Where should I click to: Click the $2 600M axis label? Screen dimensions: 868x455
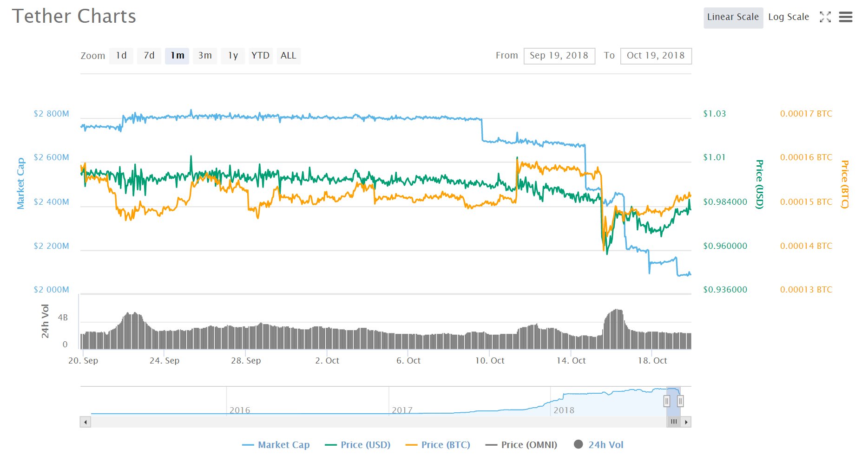click(51, 157)
